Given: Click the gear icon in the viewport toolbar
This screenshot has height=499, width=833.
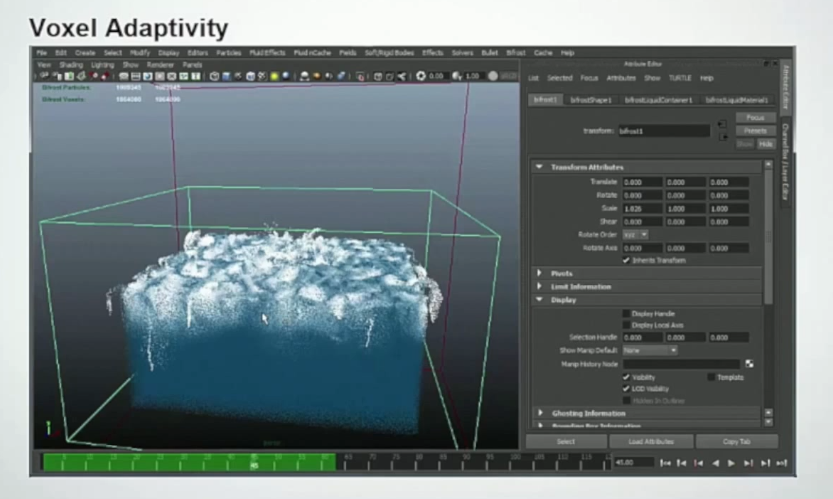Looking at the screenshot, I should 421,76.
